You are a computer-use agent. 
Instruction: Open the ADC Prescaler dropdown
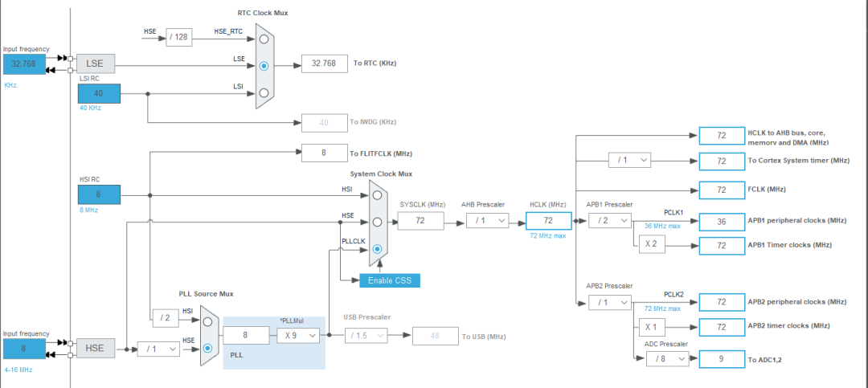click(x=668, y=358)
